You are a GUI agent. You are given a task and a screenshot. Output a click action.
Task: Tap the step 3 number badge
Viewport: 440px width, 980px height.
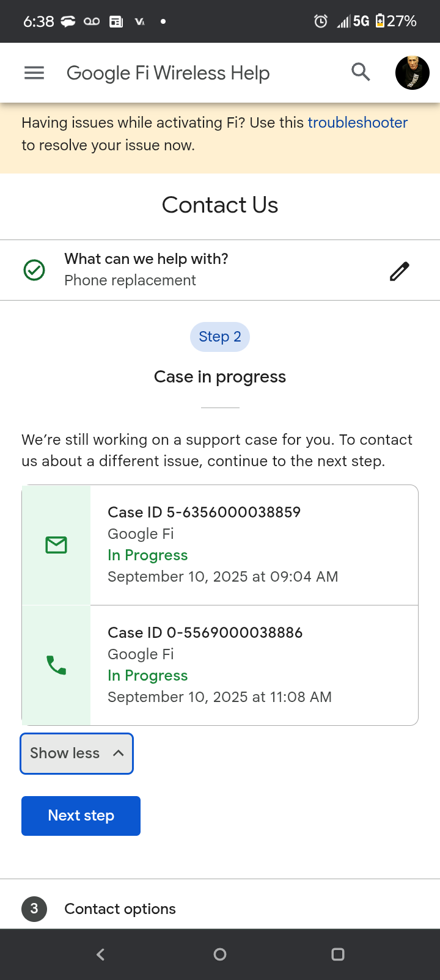[x=34, y=909]
